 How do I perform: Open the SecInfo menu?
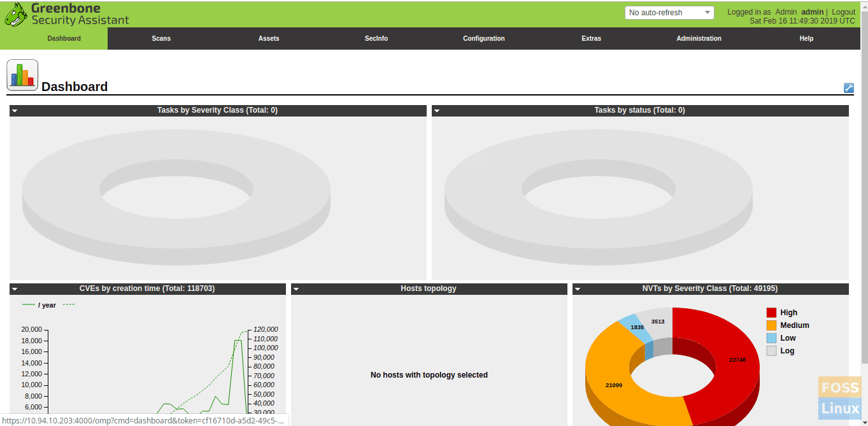pos(376,38)
